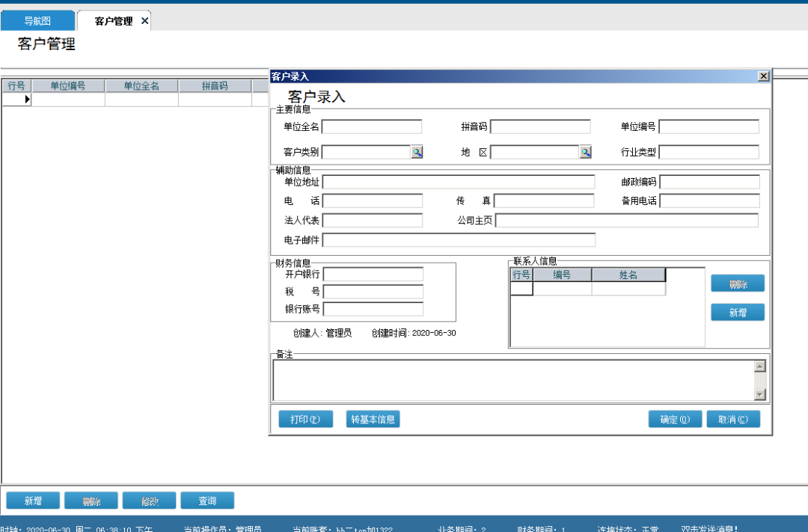Confirm with the 确定(O) button

[675, 419]
